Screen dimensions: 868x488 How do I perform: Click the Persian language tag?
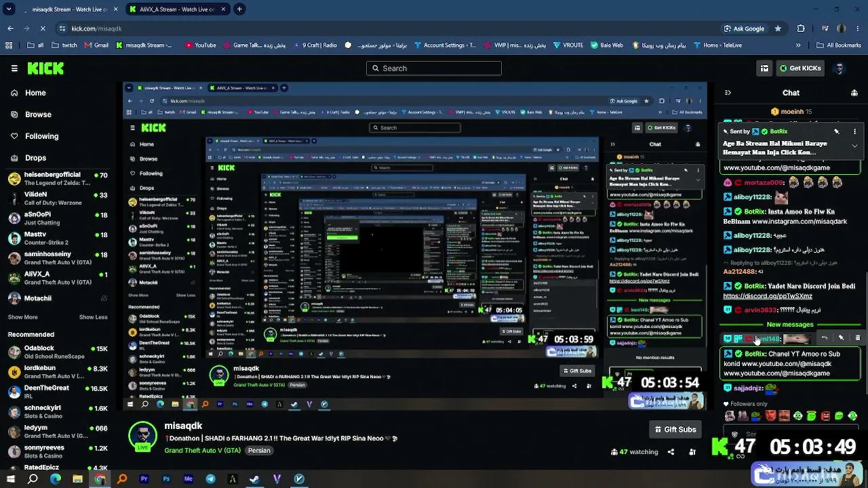tap(259, 451)
